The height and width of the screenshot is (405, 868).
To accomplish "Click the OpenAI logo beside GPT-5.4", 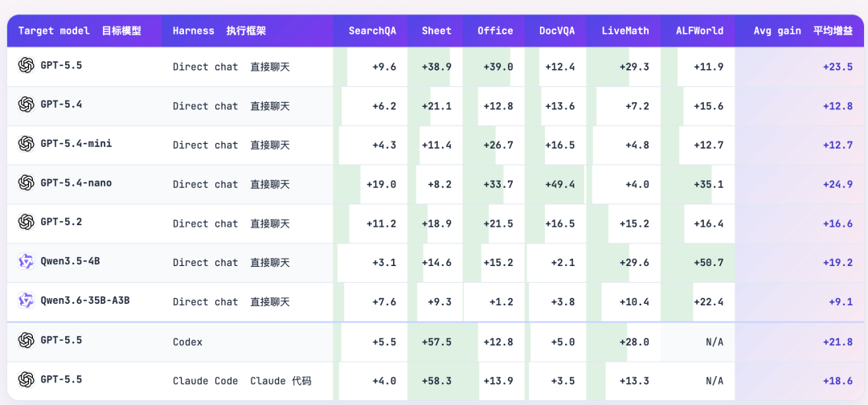I will point(26,104).
